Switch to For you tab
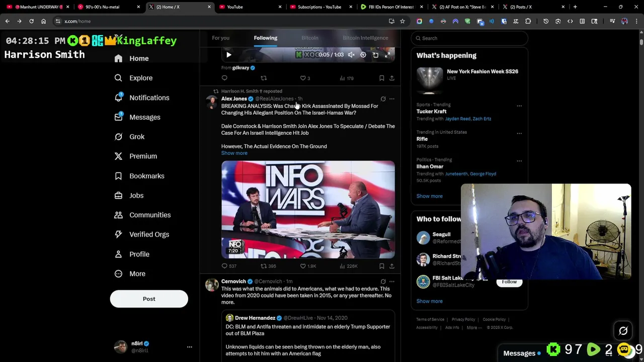 pyautogui.click(x=220, y=38)
